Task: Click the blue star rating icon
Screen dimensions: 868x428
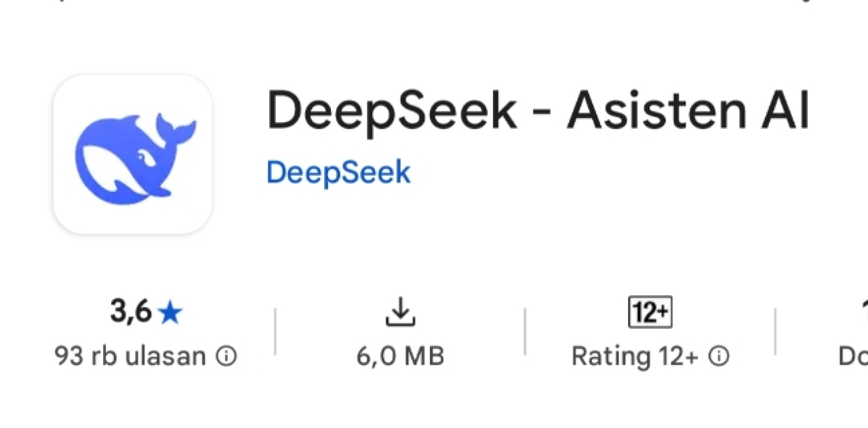Action: coord(170,313)
